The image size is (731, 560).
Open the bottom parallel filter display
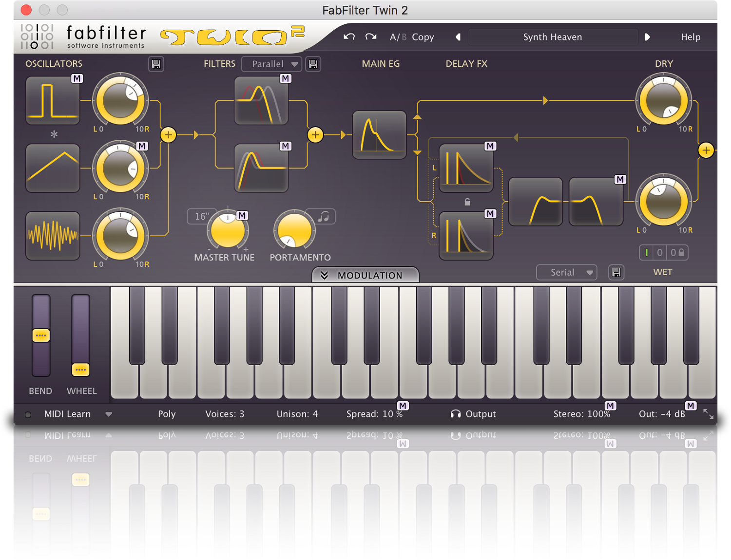pyautogui.click(x=261, y=168)
